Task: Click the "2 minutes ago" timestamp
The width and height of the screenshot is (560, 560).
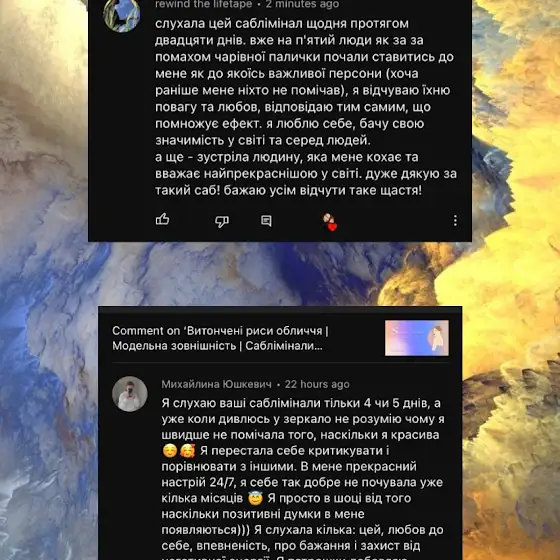Action: point(302,4)
